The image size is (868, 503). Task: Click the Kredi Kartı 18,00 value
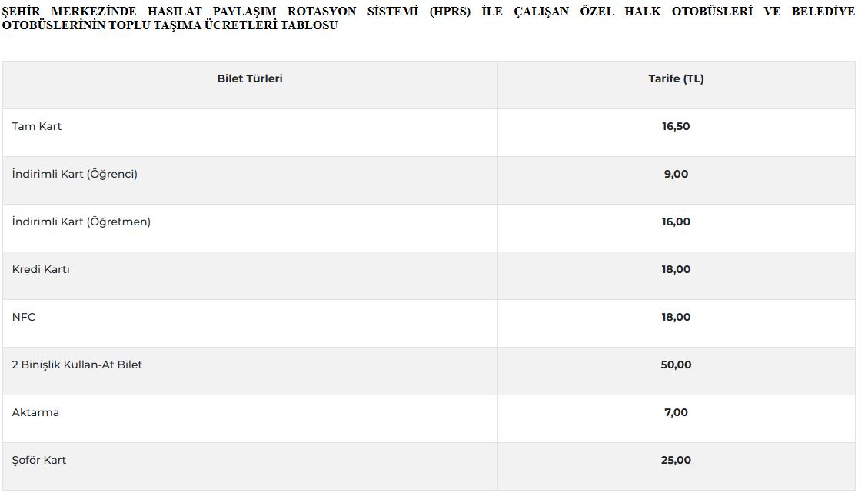pos(676,269)
